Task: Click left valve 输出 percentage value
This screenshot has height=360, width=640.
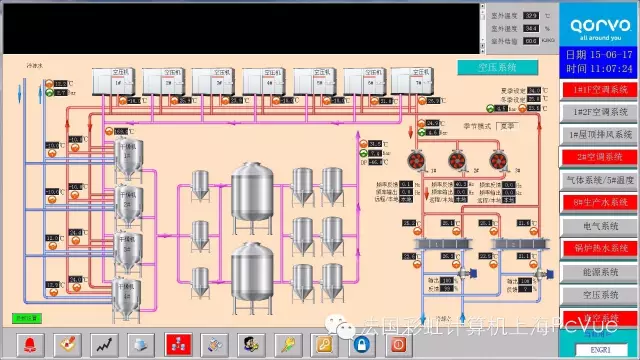Action: point(447,280)
